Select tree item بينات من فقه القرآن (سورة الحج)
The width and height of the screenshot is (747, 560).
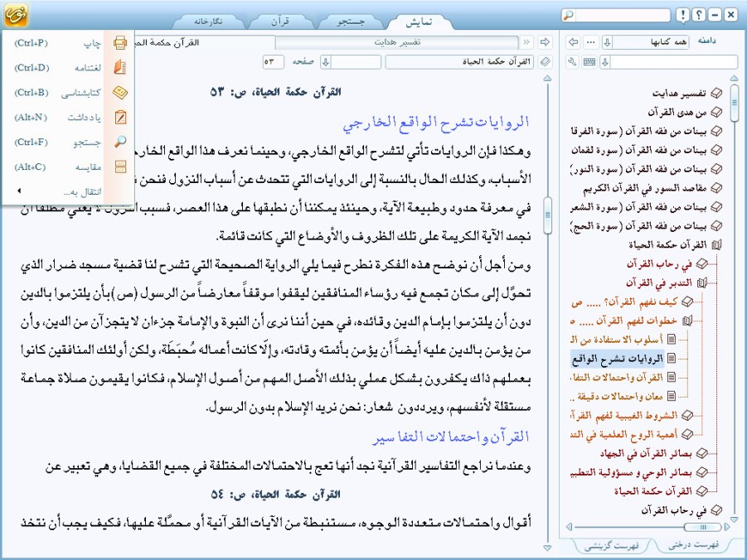(638, 226)
